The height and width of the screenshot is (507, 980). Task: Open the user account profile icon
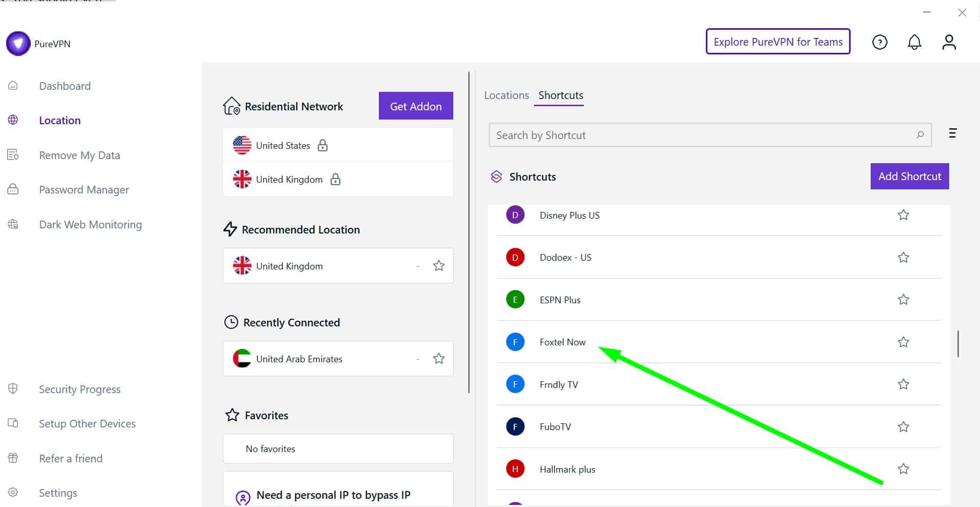(x=949, y=42)
